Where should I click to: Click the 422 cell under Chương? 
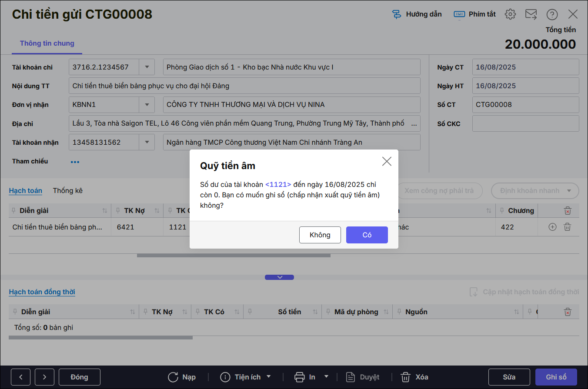517,227
